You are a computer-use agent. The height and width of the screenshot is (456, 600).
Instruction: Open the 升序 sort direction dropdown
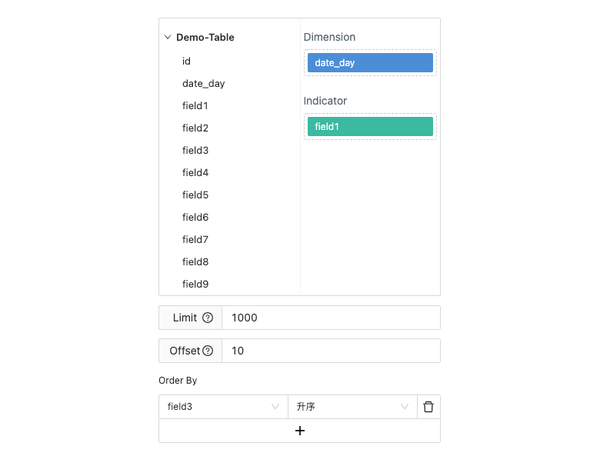pos(352,407)
